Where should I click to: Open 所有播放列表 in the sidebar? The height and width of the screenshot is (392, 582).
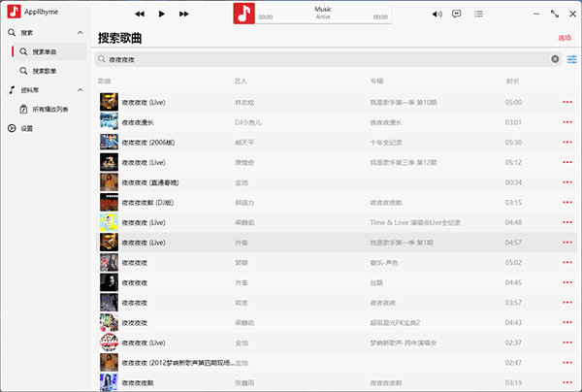[x=48, y=109]
